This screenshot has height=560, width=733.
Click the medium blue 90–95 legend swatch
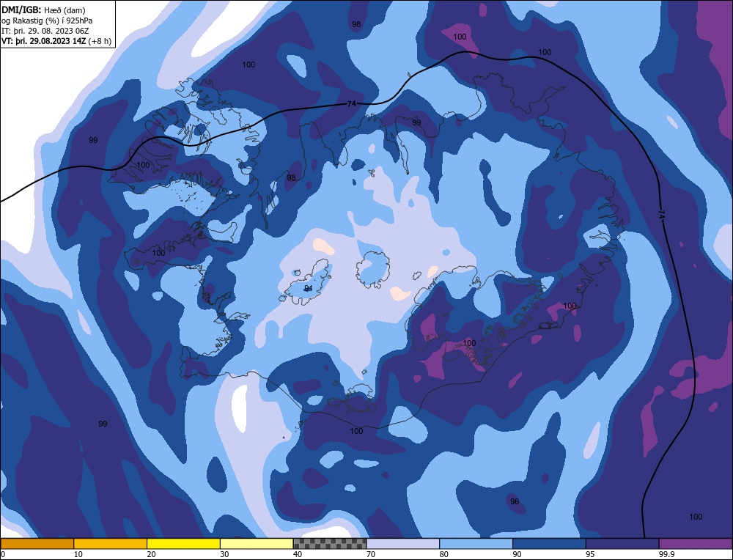(x=549, y=543)
